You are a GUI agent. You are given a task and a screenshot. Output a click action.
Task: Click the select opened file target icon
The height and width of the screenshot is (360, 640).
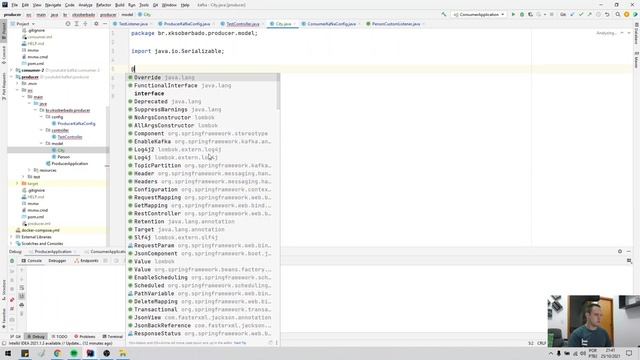coord(68,24)
